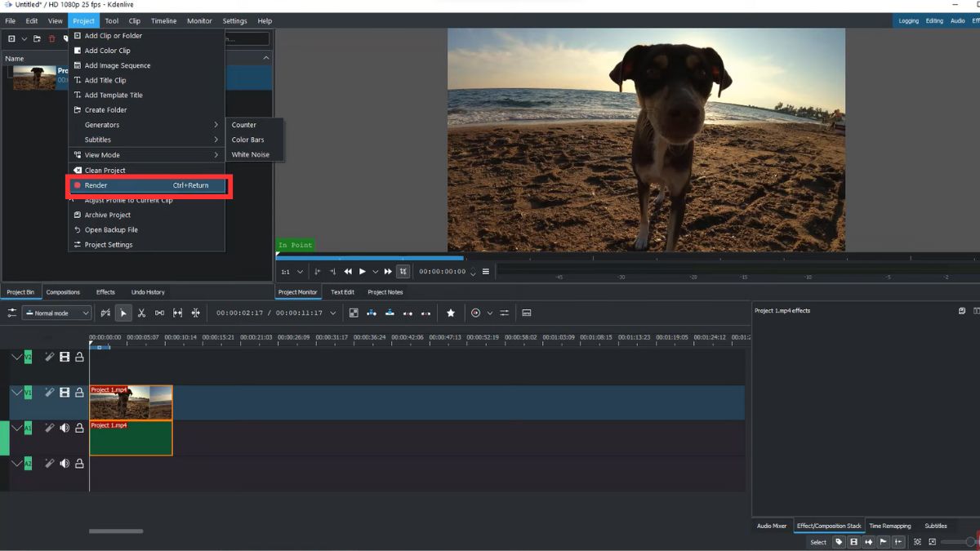This screenshot has height=551, width=980.
Task: Open timeline timecode format dropdown
Action: coord(332,313)
